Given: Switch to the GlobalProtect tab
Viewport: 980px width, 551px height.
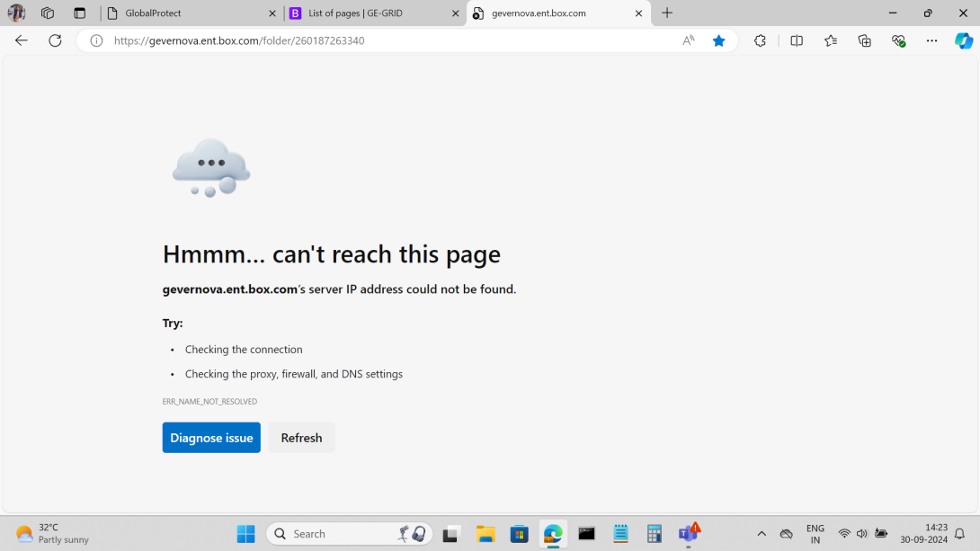Looking at the screenshot, I should coord(184,13).
